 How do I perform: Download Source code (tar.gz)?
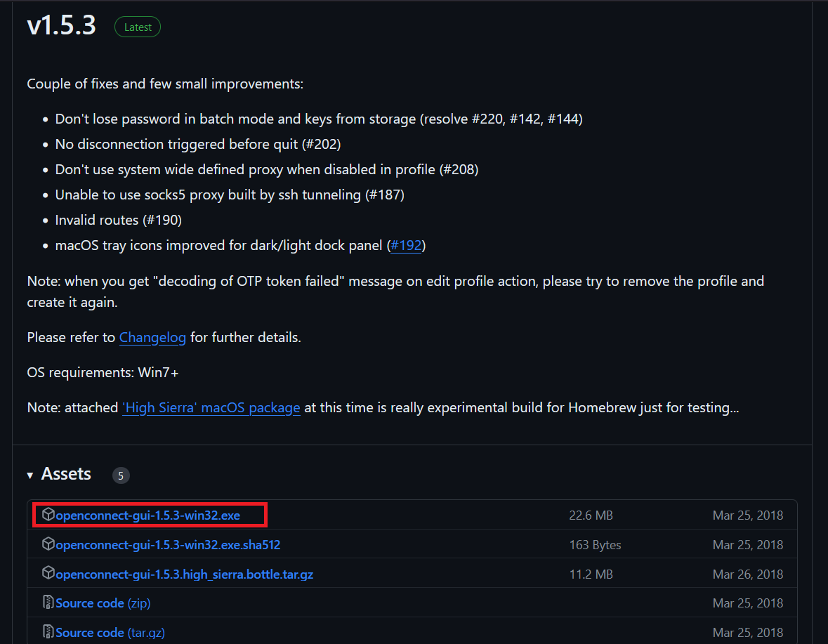[x=110, y=633]
